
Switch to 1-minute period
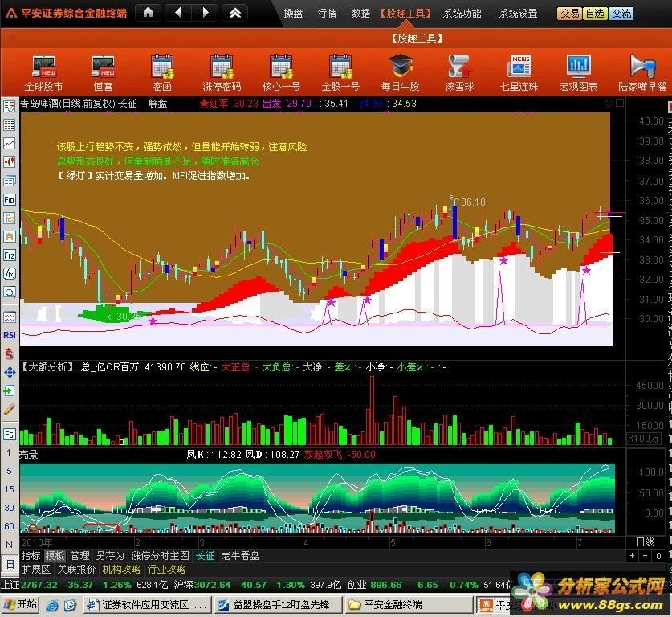tap(9, 452)
